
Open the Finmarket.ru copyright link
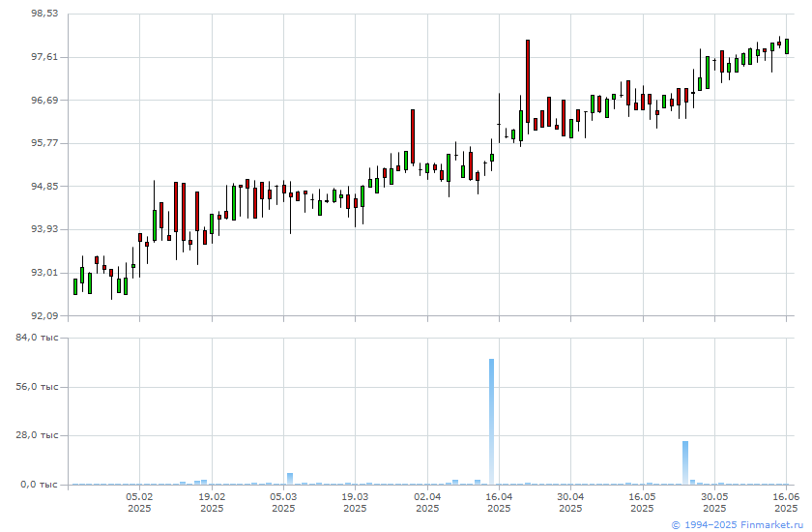point(737,525)
